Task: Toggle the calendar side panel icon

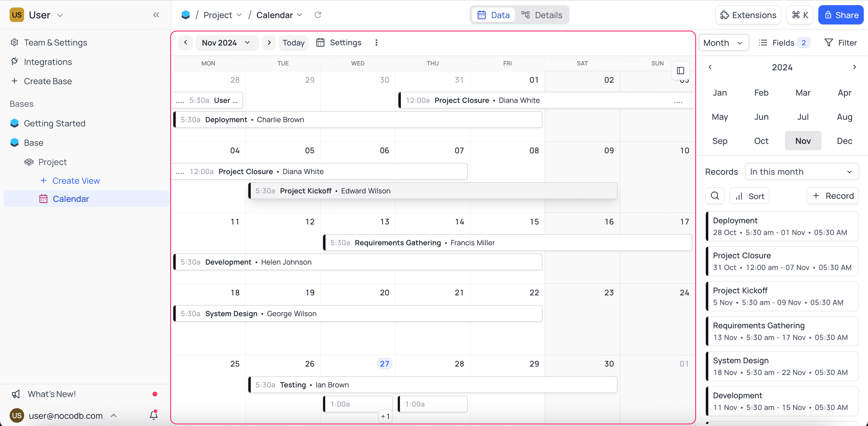Action: pos(680,71)
